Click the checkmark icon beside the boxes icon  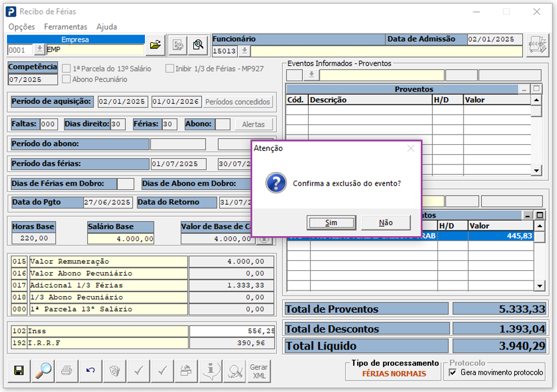point(163,371)
